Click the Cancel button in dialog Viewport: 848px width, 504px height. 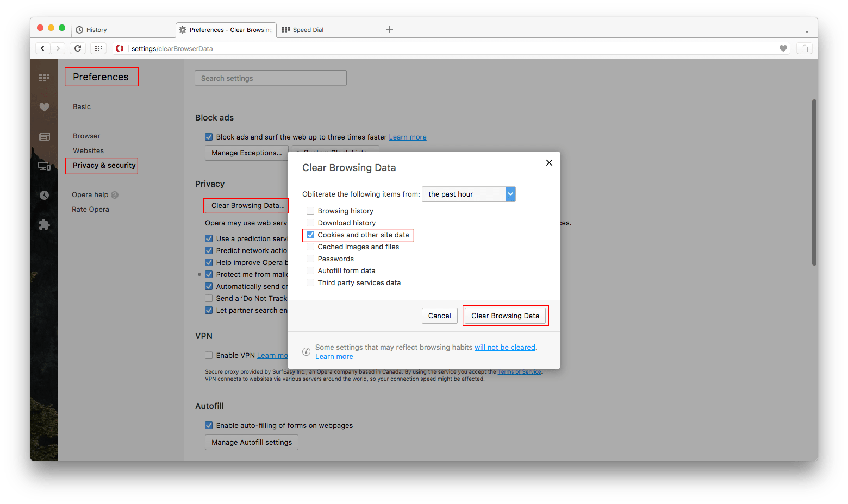pos(440,316)
